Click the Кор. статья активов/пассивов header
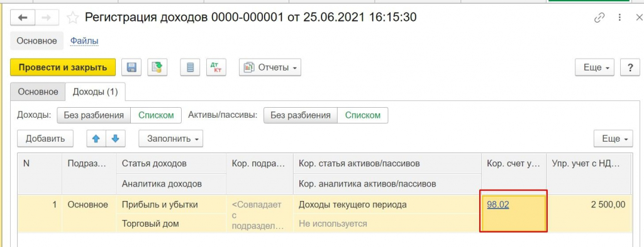 387,163
